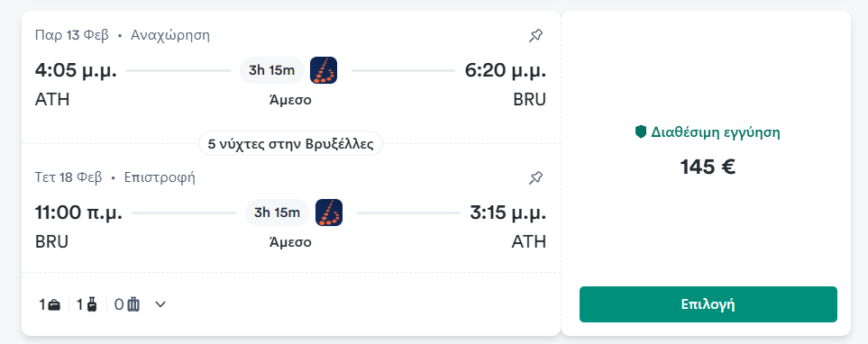868x344 pixels.
Task: Pin the departure flight on 13 Φεβ
Action: tap(535, 36)
